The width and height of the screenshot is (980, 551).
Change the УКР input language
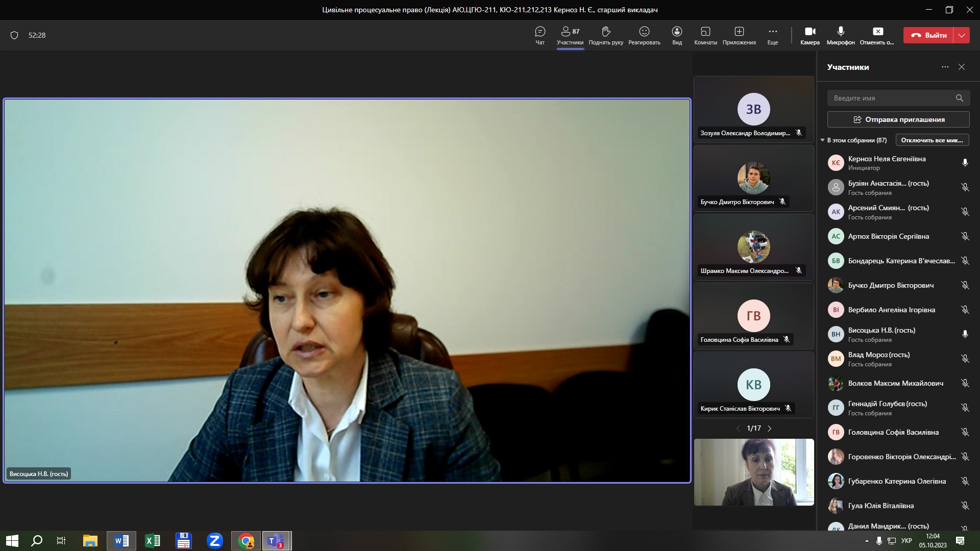tap(906, 541)
